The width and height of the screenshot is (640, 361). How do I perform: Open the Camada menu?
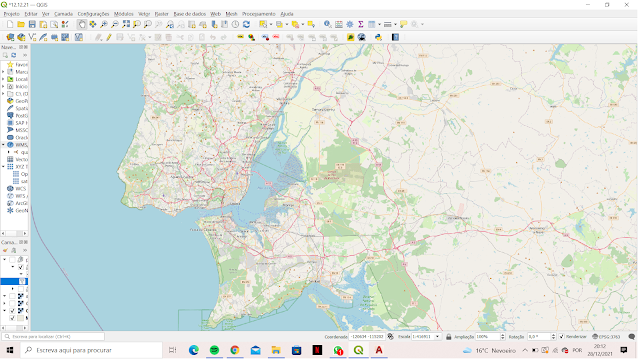63,14
